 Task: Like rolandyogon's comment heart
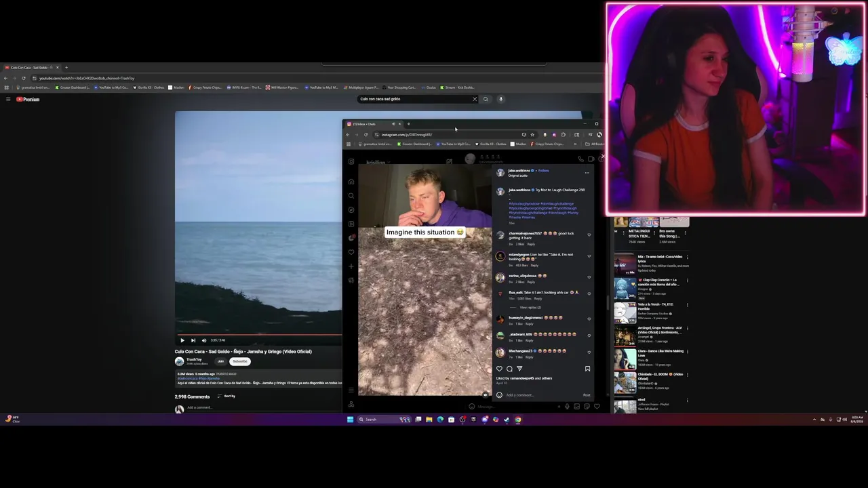pos(589,256)
